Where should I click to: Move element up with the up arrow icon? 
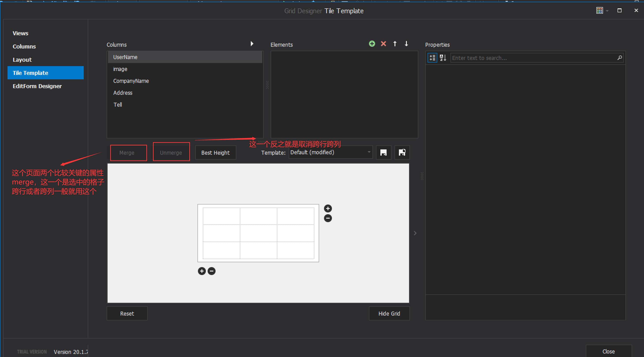(395, 43)
